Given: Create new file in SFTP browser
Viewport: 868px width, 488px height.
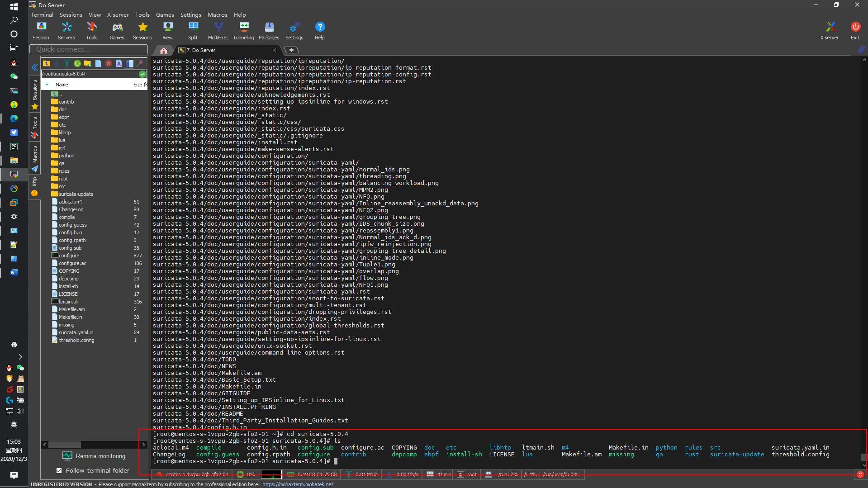Looking at the screenshot, I should [x=98, y=63].
